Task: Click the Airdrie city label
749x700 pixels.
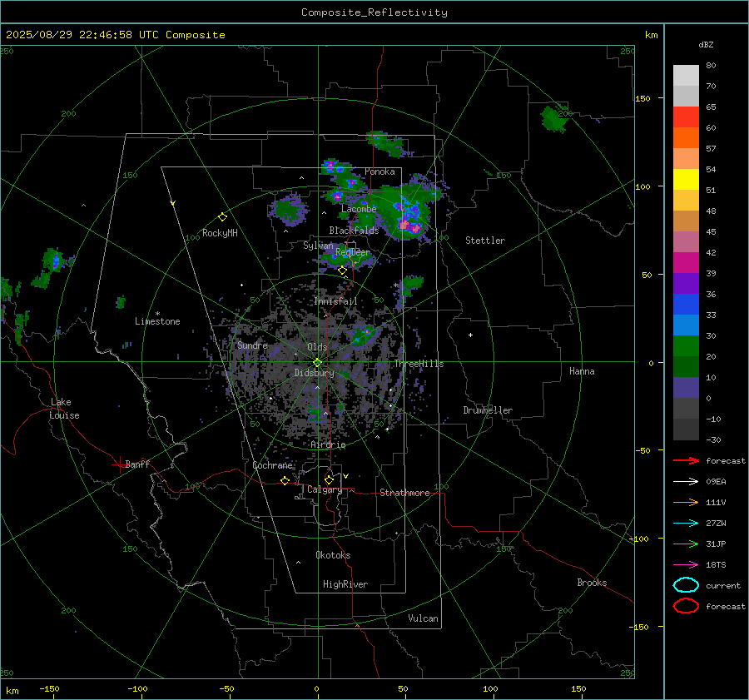Action: 328,444
